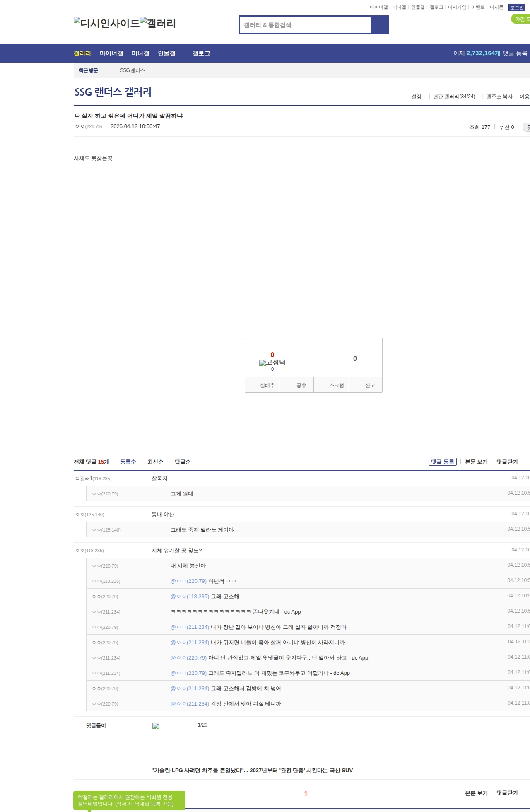530x812 pixels.
Task: Open 마이너갤 in the top utility links
Action: [x=378, y=7]
